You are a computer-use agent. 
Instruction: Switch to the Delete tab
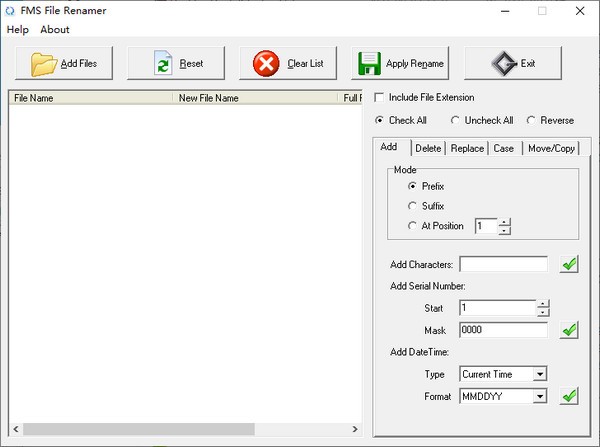428,148
